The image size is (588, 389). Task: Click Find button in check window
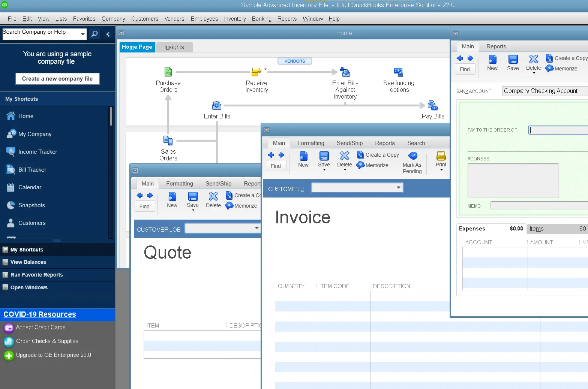coord(465,69)
